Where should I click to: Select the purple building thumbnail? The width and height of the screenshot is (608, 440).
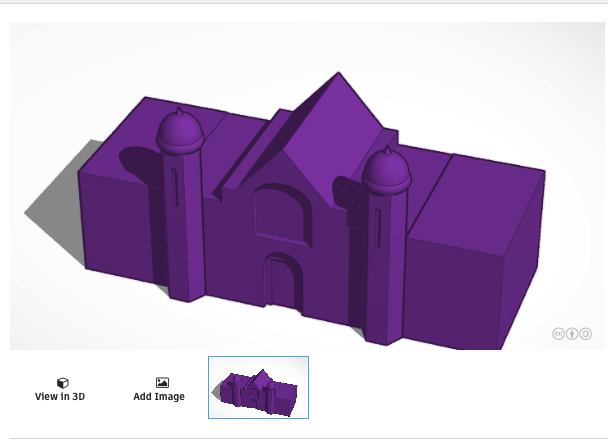tap(258, 387)
